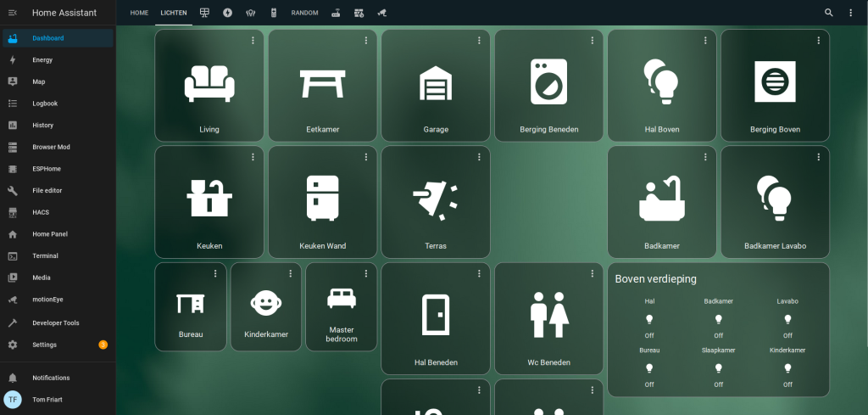Toggle the Slaapkamer light bulb

(x=718, y=368)
